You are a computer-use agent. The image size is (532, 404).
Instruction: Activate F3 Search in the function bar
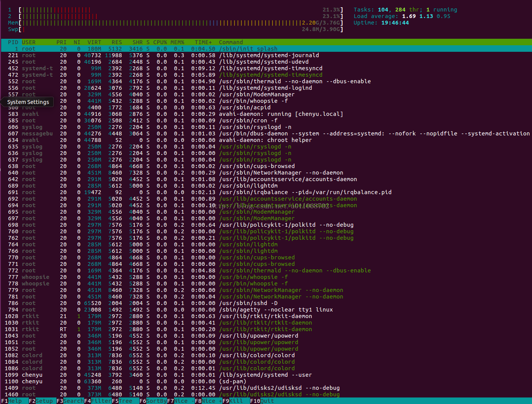coord(70,401)
